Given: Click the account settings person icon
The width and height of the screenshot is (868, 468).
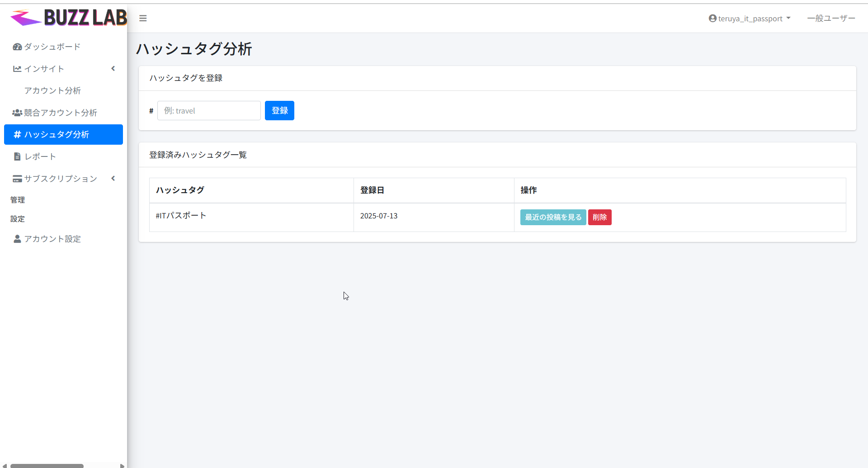Looking at the screenshot, I should click(x=17, y=239).
